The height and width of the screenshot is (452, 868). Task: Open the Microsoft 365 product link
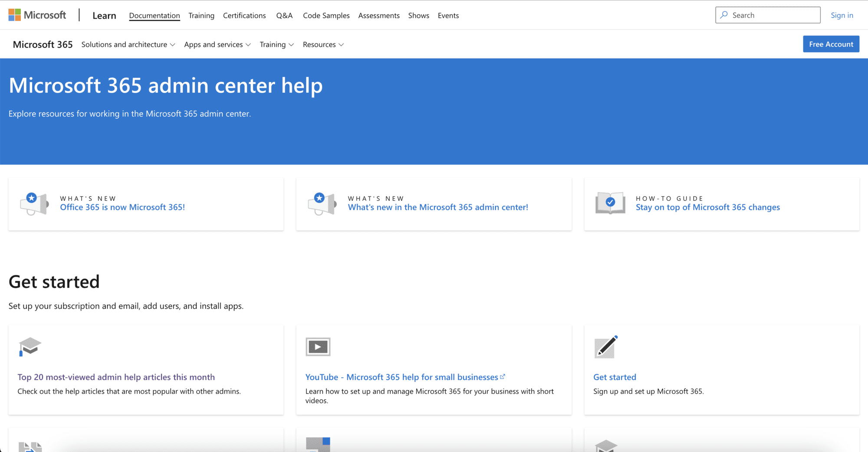point(43,44)
